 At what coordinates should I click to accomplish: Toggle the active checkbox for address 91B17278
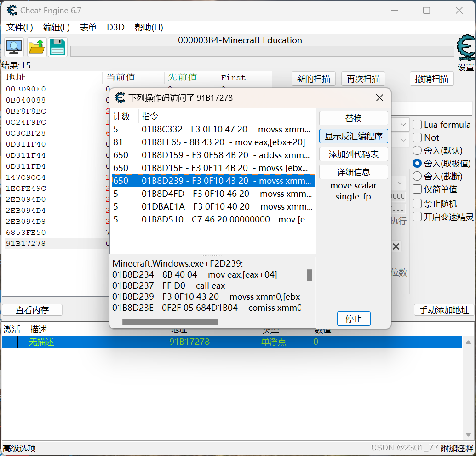12,342
